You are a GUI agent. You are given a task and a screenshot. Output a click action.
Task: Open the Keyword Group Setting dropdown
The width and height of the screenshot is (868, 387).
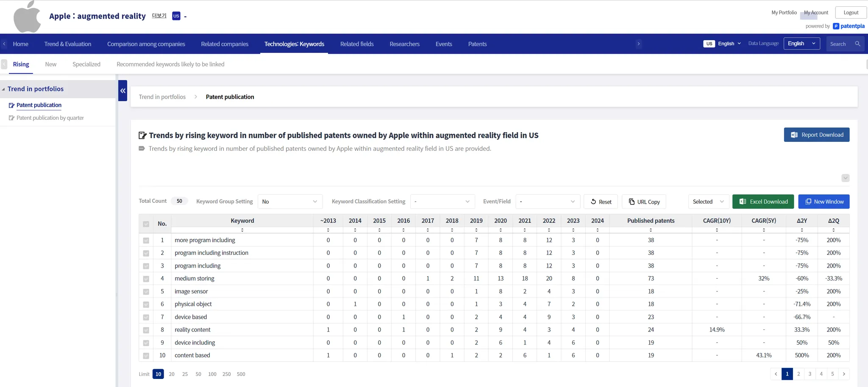(x=290, y=202)
